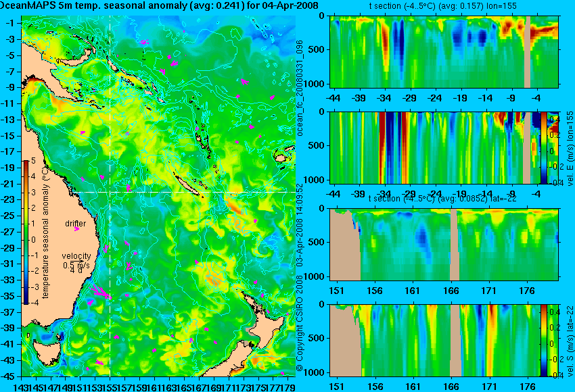Viewport: 575px width, 392px height.
Task: Click the 't section (avg: 0.0852) lat=-22' title
Action: (x=442, y=198)
